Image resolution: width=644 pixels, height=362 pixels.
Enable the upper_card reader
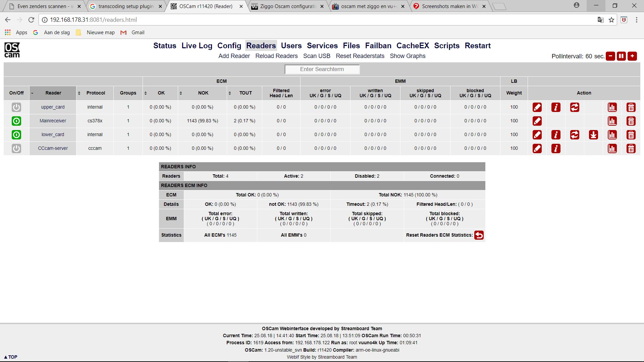pyautogui.click(x=16, y=107)
